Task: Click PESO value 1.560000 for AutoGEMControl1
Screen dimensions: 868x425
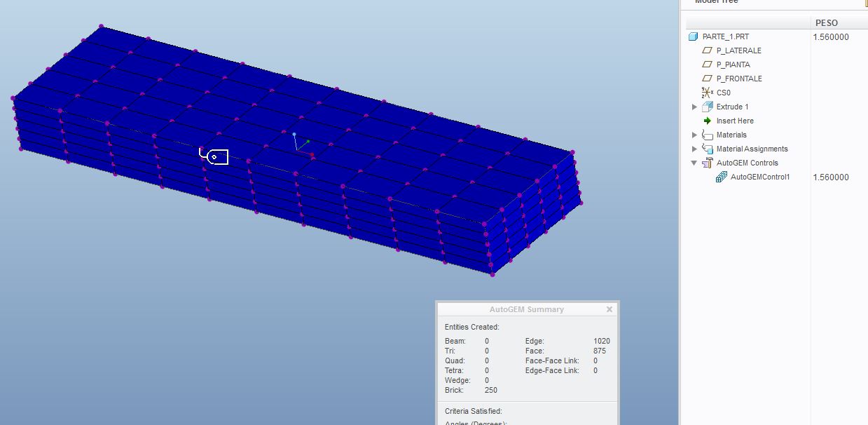Action: click(831, 177)
